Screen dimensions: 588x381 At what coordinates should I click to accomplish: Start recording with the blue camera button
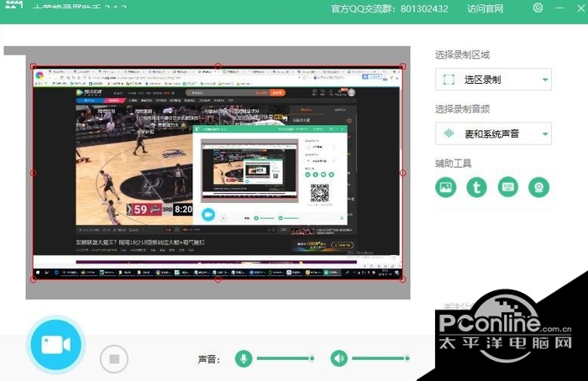click(56, 345)
